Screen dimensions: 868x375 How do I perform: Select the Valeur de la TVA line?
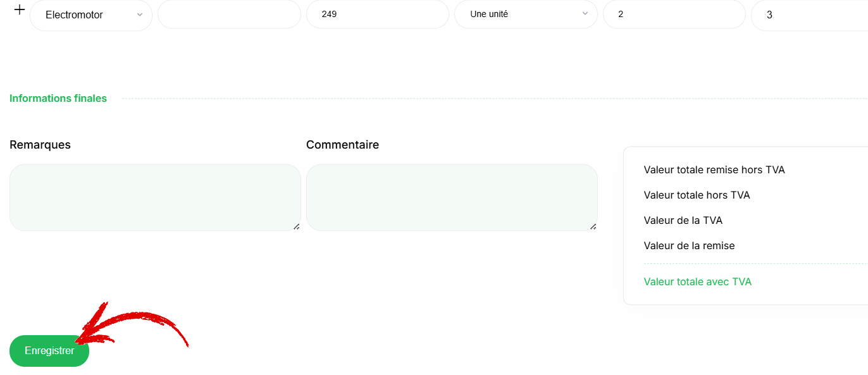683,220
